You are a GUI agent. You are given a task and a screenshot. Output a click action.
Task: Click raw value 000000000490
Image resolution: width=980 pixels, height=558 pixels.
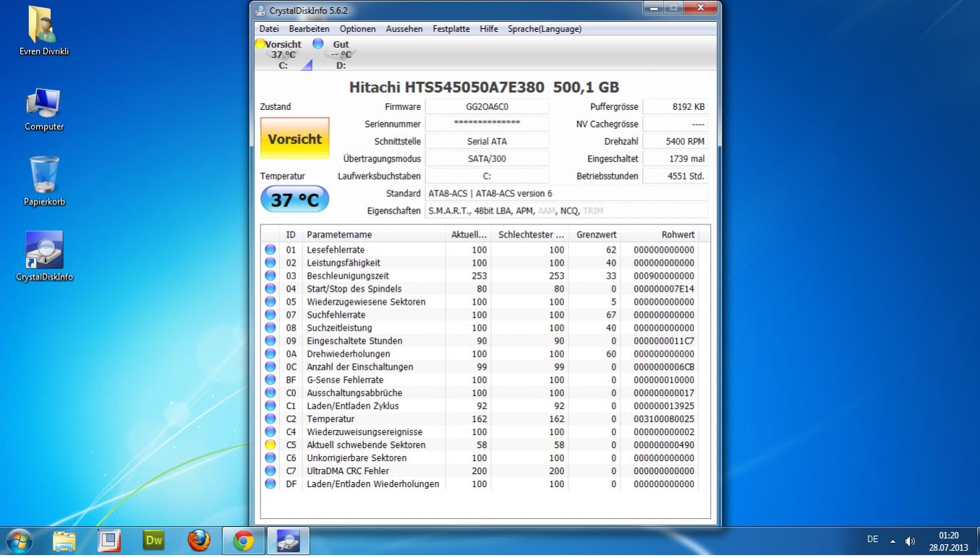point(664,445)
